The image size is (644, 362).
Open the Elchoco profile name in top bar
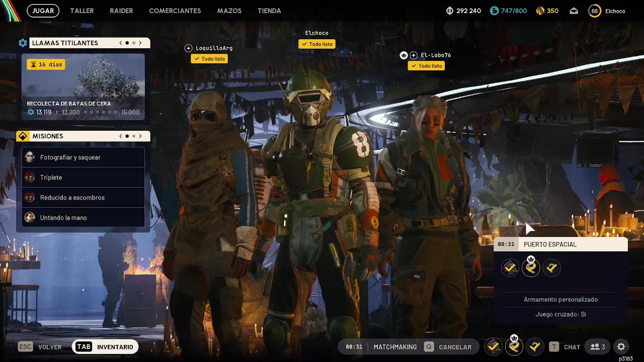point(615,11)
